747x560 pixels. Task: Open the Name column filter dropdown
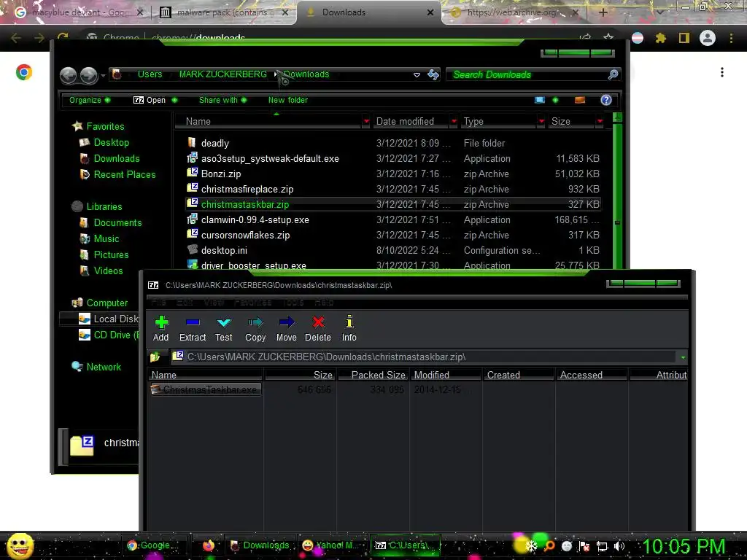366,122
